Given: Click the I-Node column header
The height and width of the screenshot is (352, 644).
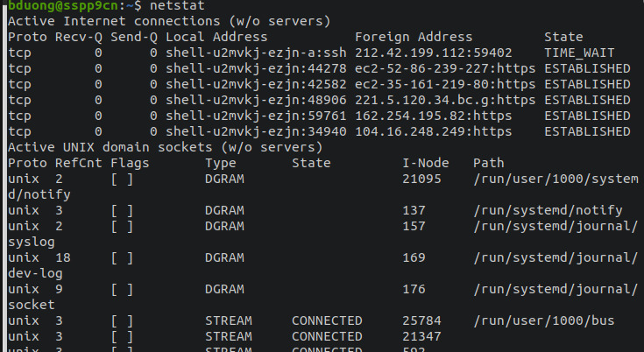Looking at the screenshot, I should tap(425, 163).
